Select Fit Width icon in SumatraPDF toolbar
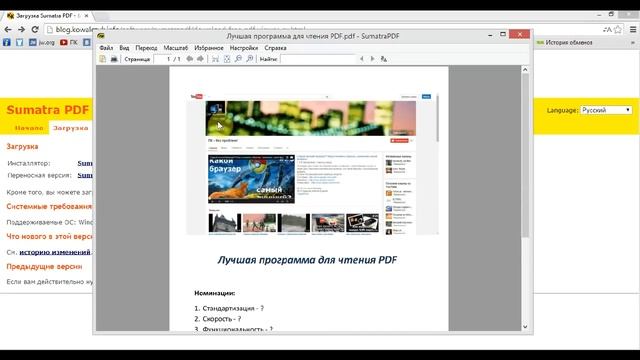640x360 pixels. (215, 59)
